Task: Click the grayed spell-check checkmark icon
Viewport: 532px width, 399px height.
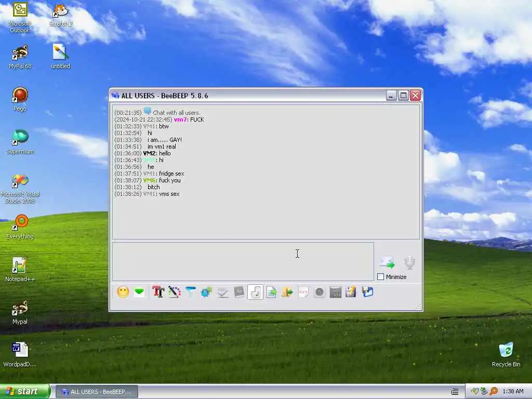Action: (222, 292)
